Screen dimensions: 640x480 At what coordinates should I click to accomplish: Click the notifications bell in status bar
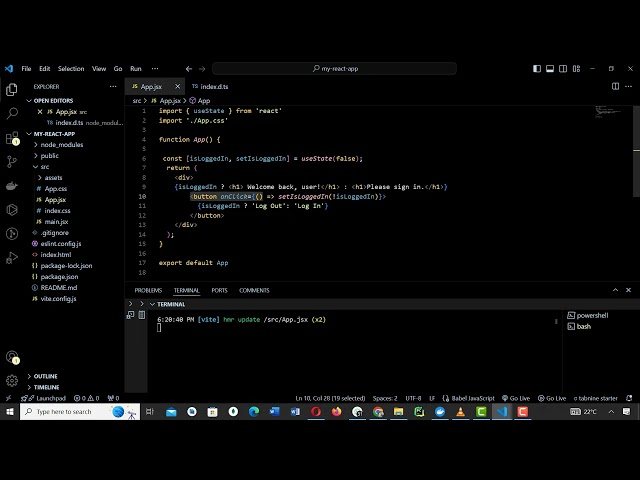[629, 398]
